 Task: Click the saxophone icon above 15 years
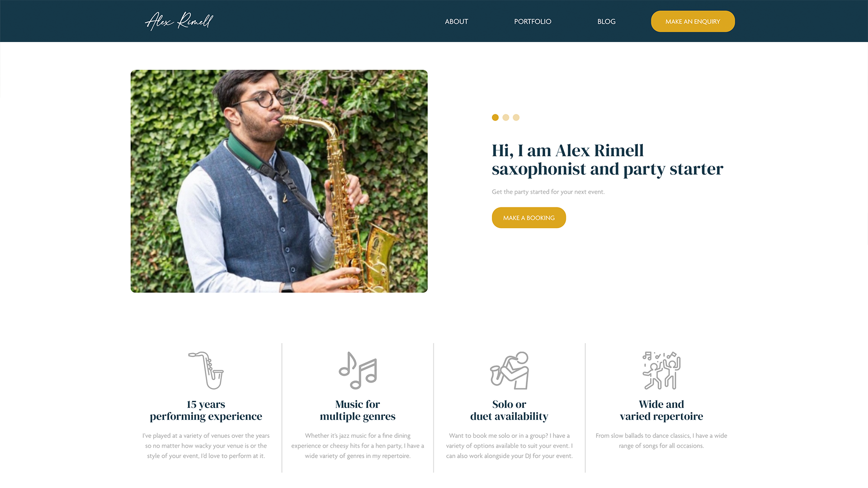[x=206, y=370]
